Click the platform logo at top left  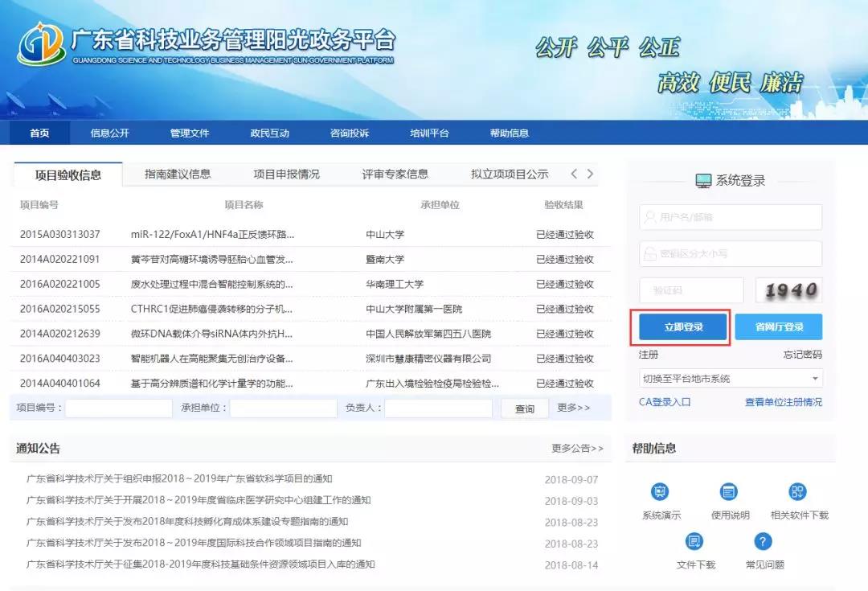pos(42,45)
